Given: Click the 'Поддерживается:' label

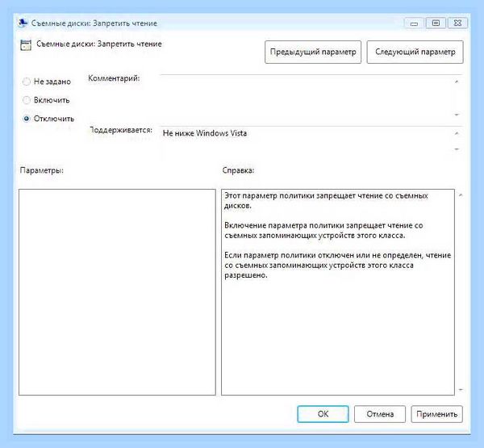Looking at the screenshot, I should point(121,130).
